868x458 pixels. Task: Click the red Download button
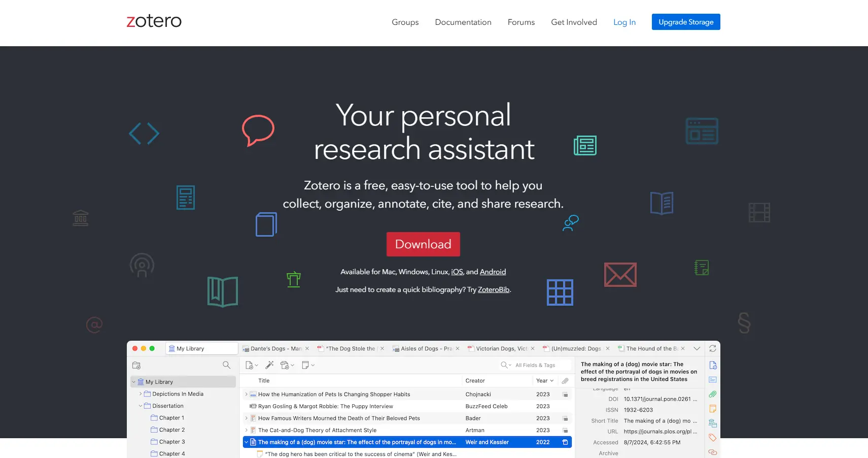(423, 244)
